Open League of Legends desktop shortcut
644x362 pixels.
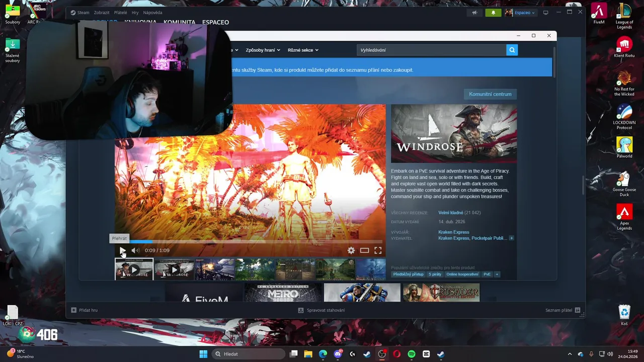pyautogui.click(x=624, y=16)
